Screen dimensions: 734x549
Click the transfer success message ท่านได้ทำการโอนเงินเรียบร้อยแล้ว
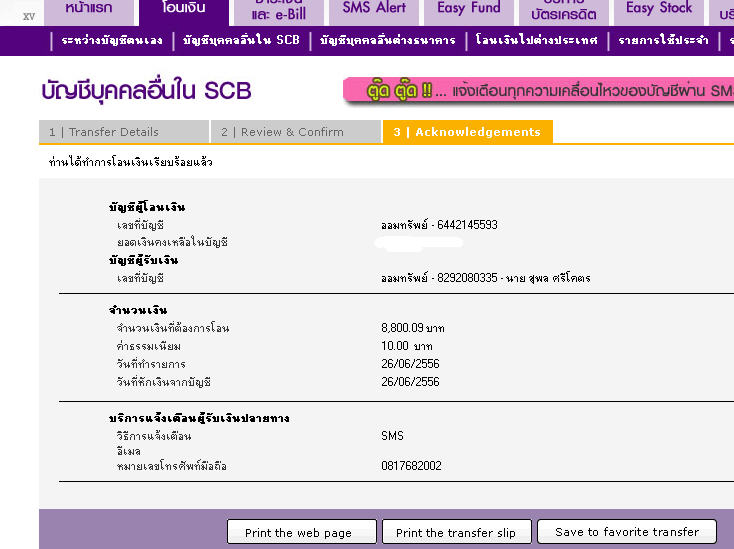coord(131,162)
